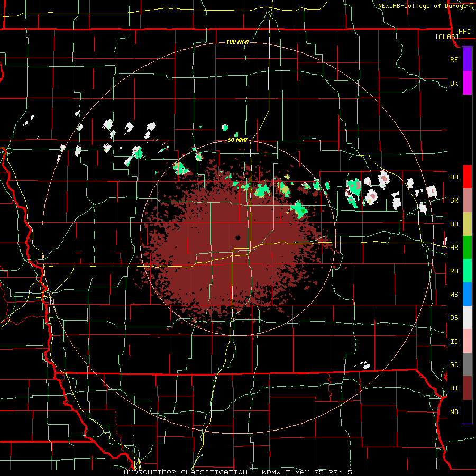Click the RF purple legend swatch
Viewport: 476px width, 476px height.
[467, 59]
